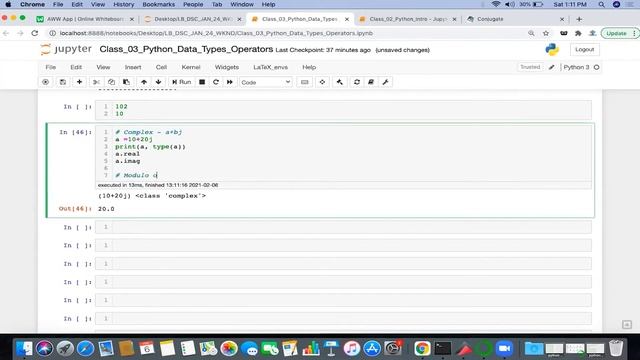
Task: Insert a cell below with plus icon
Action: tap(79, 82)
